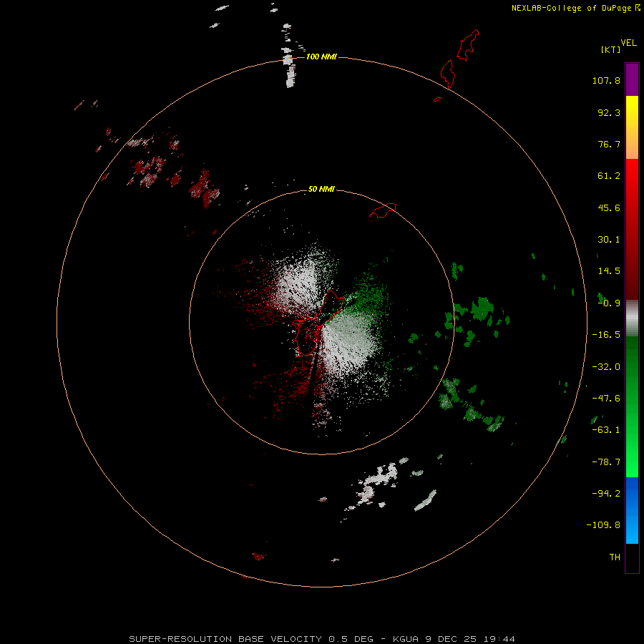Viewport: 644px width, 644px height.
Task: Click the 100 NMI range ring label
Action: 321,57
